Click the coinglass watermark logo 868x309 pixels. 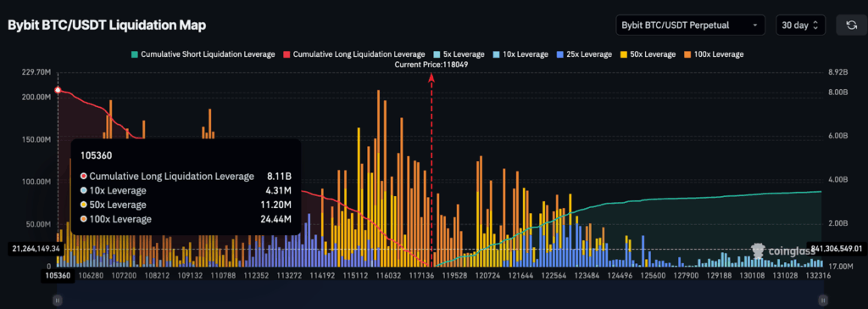click(782, 250)
